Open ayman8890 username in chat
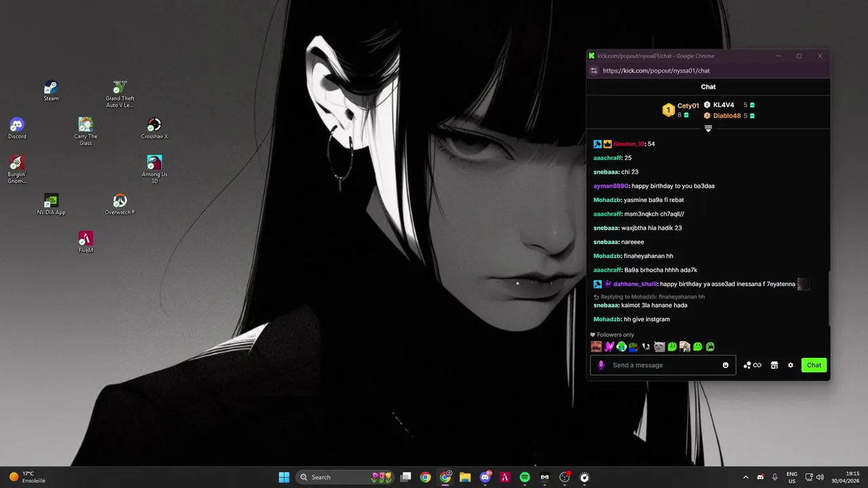The width and height of the screenshot is (868, 488). click(611, 186)
